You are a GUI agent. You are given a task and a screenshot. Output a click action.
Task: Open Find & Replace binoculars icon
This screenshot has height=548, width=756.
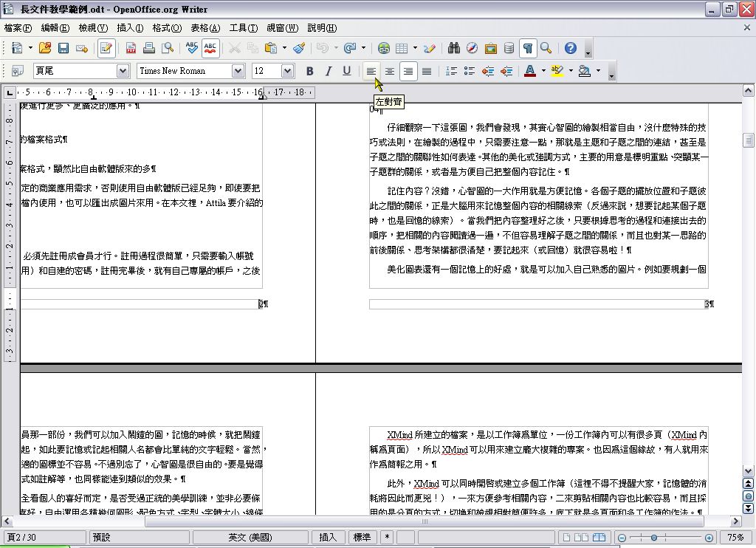click(454, 48)
